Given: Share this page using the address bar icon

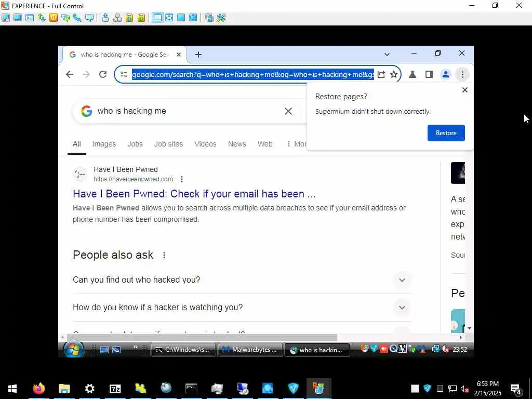Looking at the screenshot, I should point(381,74).
